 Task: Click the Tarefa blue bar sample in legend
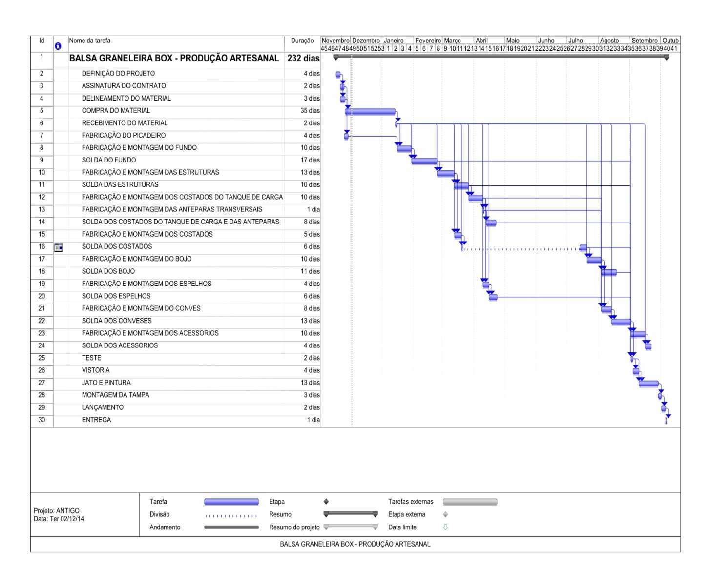coord(231,502)
